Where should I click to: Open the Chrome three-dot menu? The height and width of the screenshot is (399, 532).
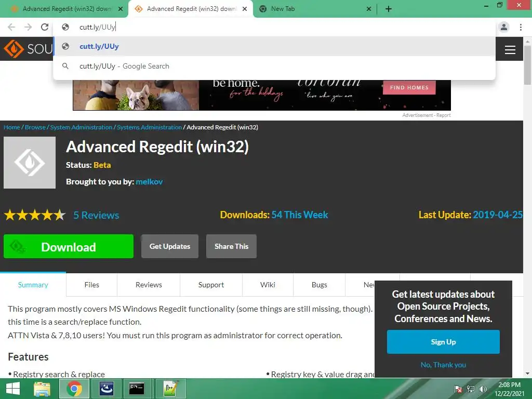click(521, 27)
